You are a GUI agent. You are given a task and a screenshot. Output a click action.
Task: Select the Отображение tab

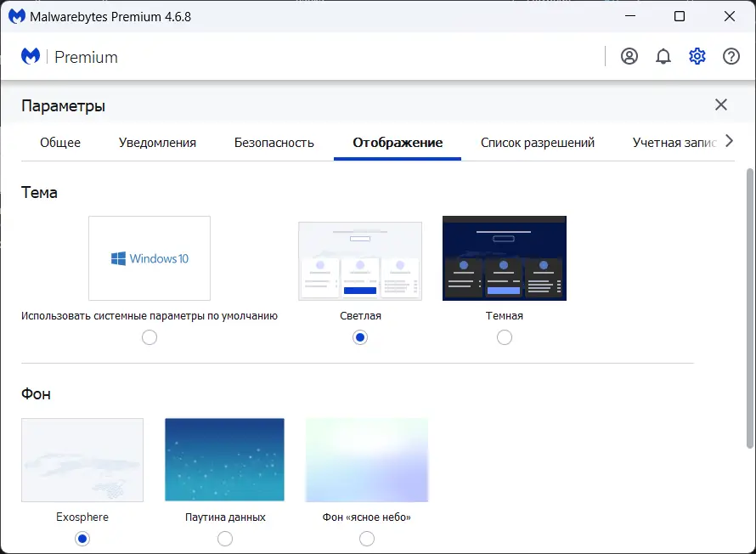coord(398,143)
